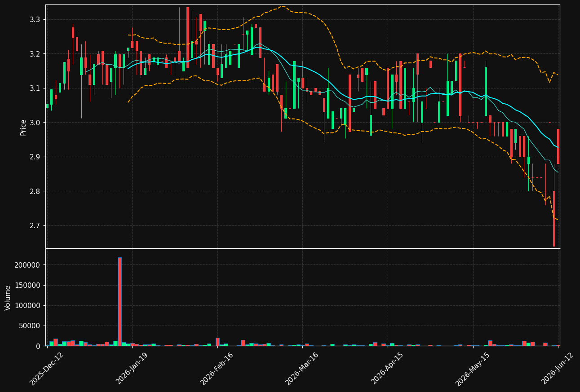The height and width of the screenshot is (392, 580).
Task: Click the 2026-Jan-19 date label
Action: point(132,369)
